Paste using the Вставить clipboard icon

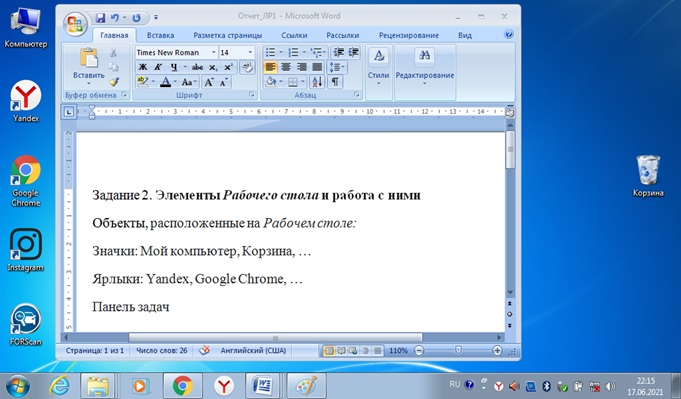(89, 58)
